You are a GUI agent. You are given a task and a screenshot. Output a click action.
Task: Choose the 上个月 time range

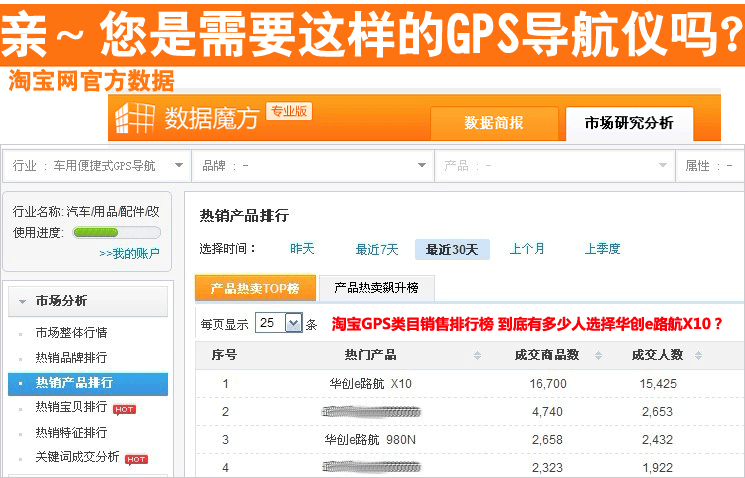click(527, 249)
